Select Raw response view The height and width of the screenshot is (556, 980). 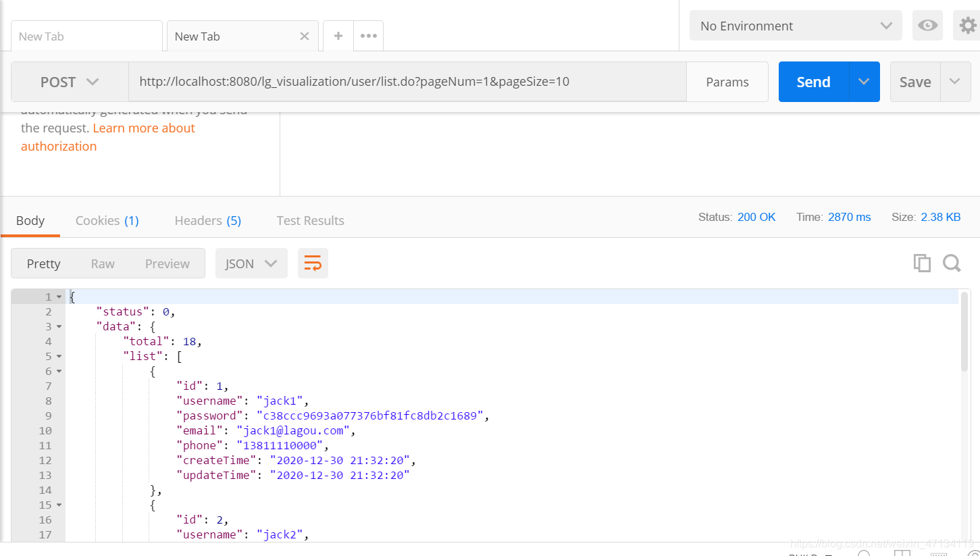[x=103, y=263]
